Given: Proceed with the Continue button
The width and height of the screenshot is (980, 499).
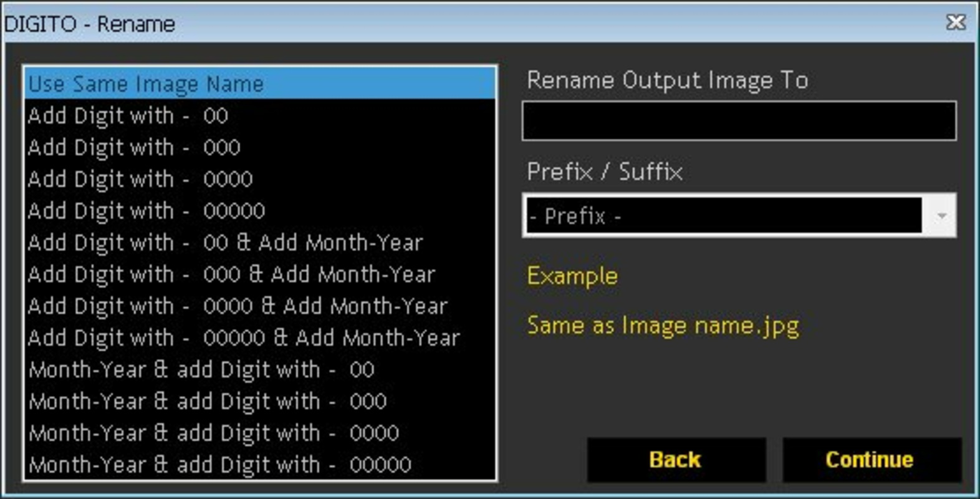Looking at the screenshot, I should pyautogui.click(x=871, y=460).
